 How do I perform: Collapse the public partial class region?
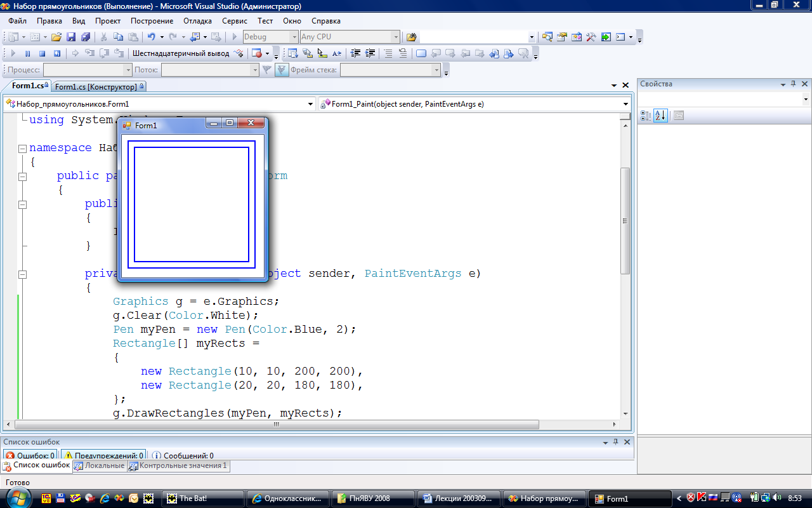tap(23, 177)
